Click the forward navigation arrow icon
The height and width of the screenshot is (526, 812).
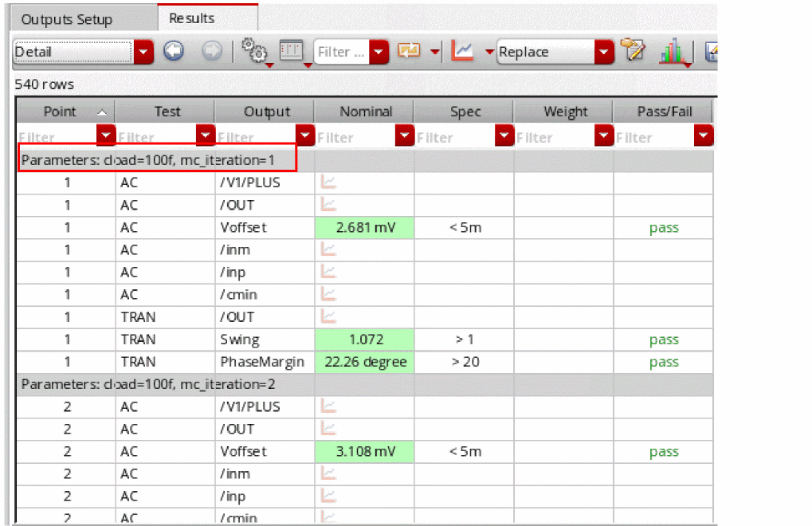tap(211, 52)
